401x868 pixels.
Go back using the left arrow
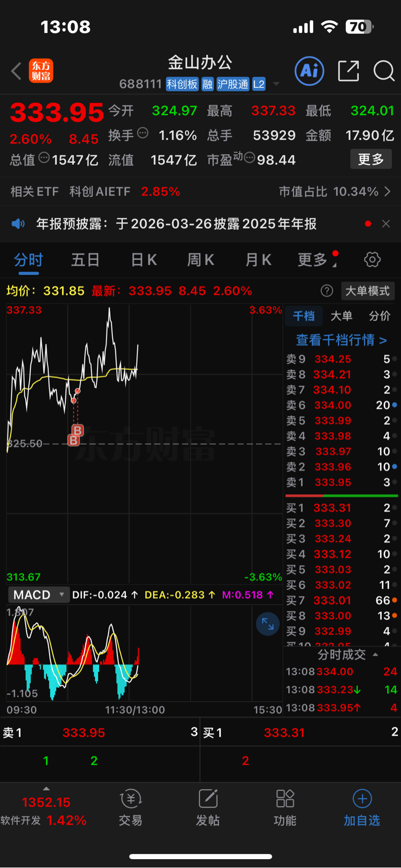pyautogui.click(x=16, y=71)
